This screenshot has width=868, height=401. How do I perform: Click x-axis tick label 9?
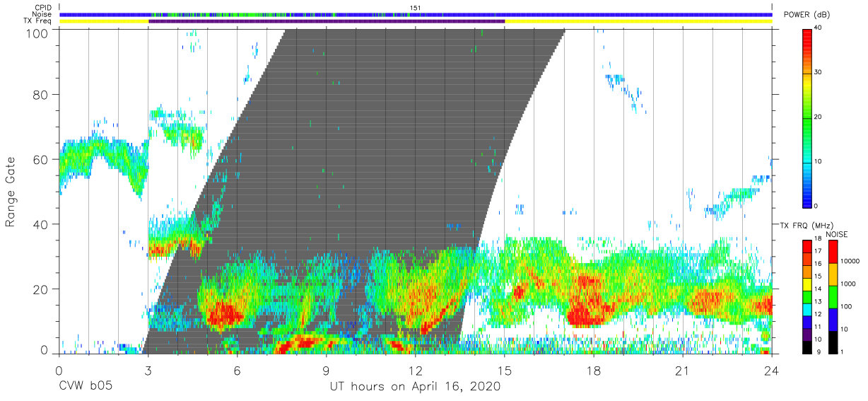326,371
